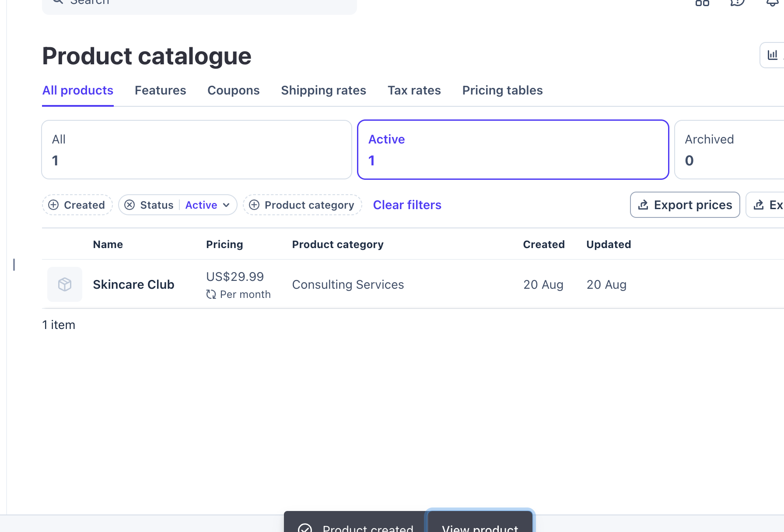Expand the Status Active dropdown
Screen dimensions: 784x532
click(x=207, y=205)
